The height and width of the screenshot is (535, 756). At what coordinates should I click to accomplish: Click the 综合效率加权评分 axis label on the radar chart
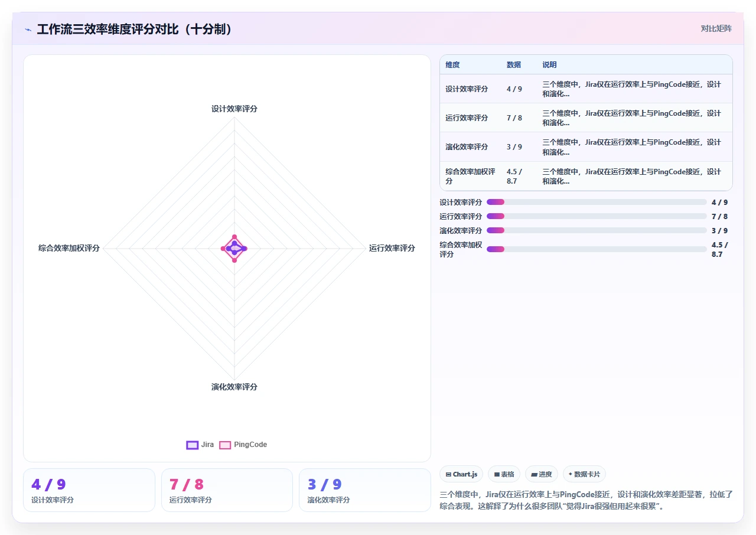tap(69, 248)
